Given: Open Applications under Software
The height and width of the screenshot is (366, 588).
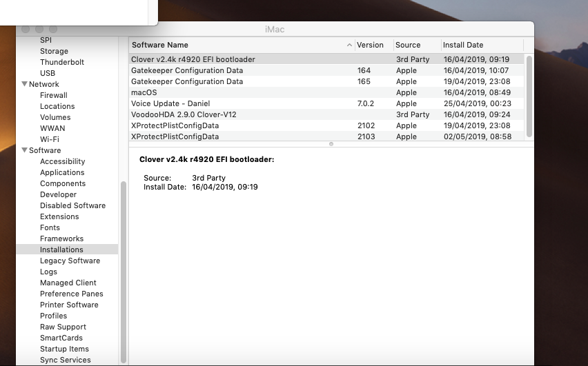Looking at the screenshot, I should pos(62,172).
